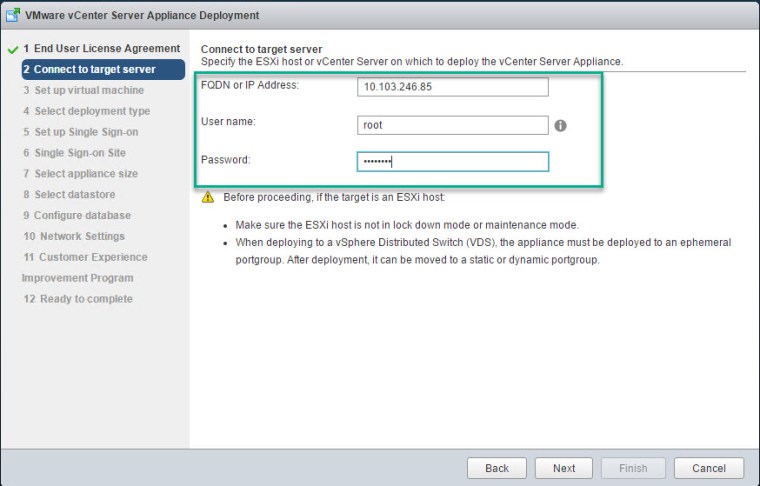Image resolution: width=760 pixels, height=486 pixels.
Task: Select step 12 Ready to complete
Action: 78,298
